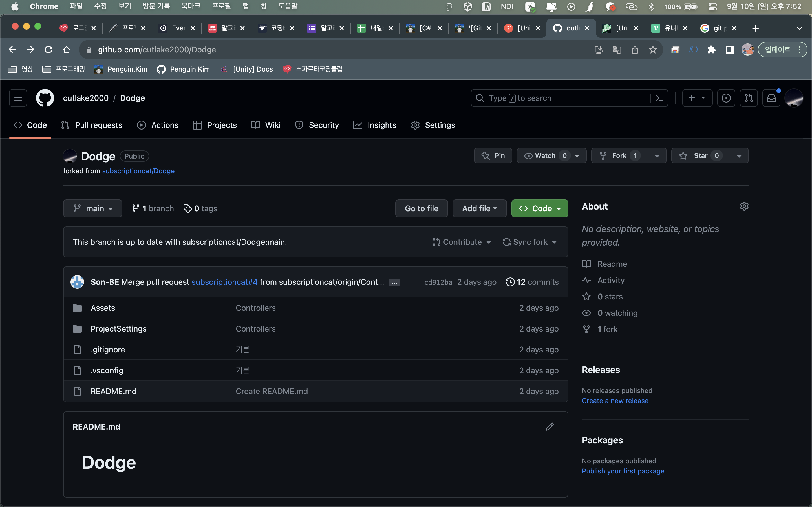812x507 pixels.
Task: Click the Go to file button
Action: pyautogui.click(x=421, y=208)
